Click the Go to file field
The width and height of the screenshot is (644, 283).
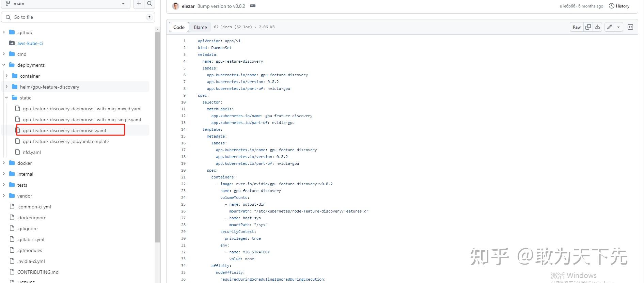click(x=78, y=17)
